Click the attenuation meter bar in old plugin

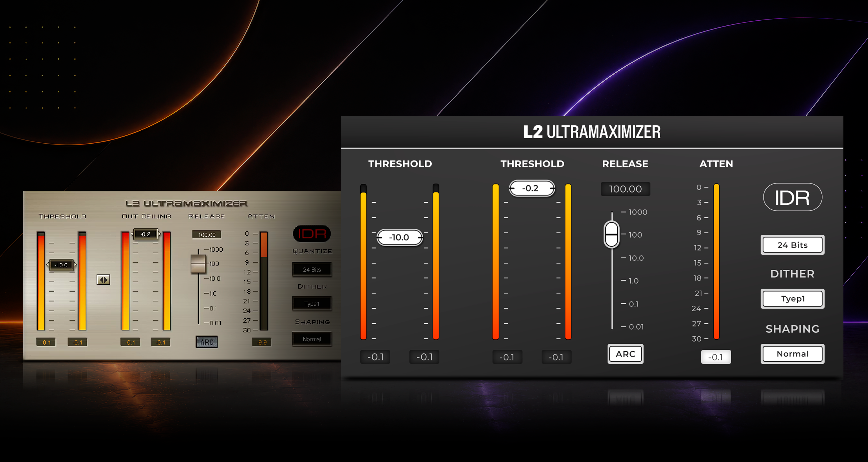pyautogui.click(x=264, y=280)
